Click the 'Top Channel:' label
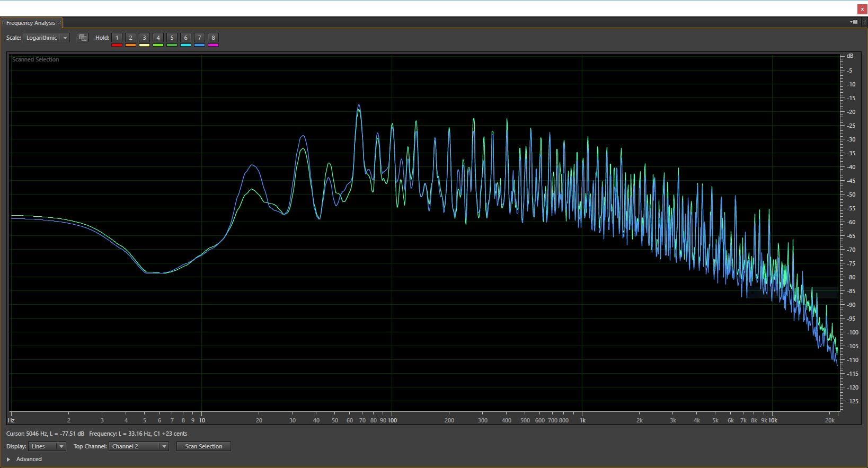Screen dimensions: 868x468 pos(90,446)
